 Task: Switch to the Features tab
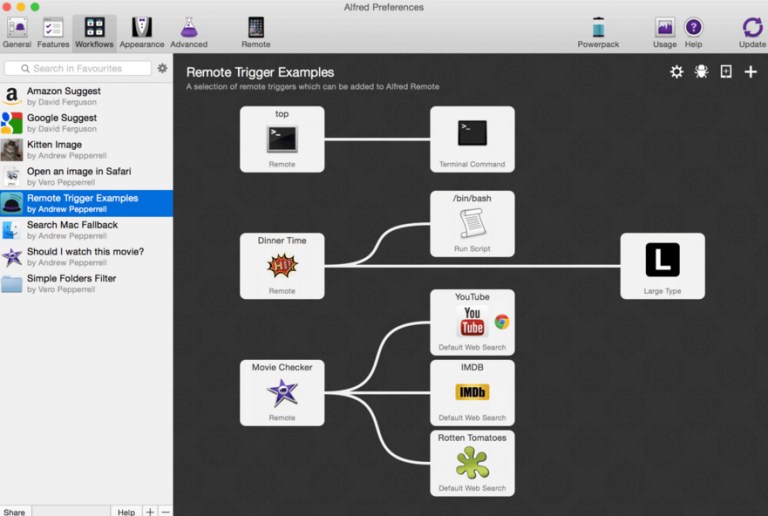click(x=53, y=33)
